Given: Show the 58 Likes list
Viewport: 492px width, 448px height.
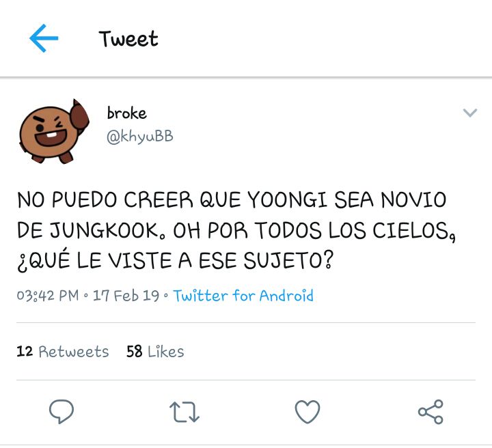Looking at the screenshot, I should [x=155, y=352].
